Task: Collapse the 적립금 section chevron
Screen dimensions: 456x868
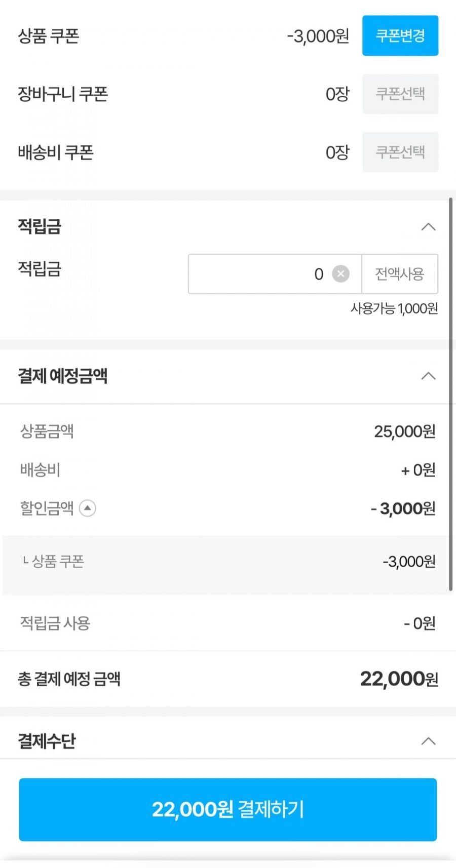Action: [428, 226]
